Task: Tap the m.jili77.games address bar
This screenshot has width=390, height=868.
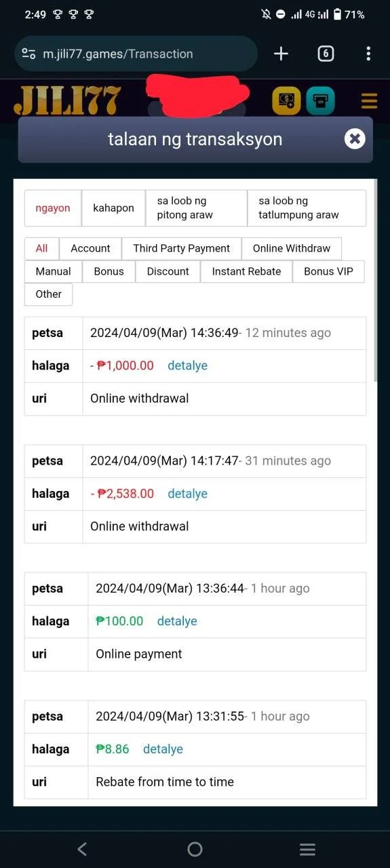Action: 136,54
